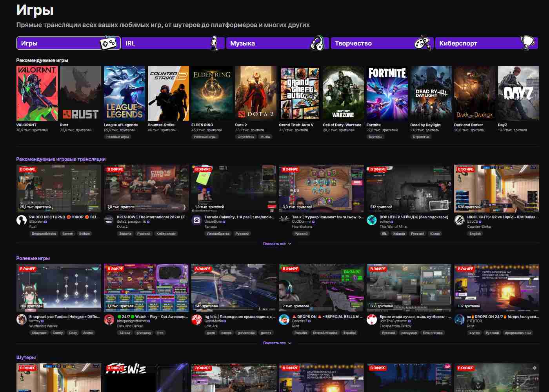
Task: Click the Стратегии tag under Dead by Daylight
Action: point(421,137)
